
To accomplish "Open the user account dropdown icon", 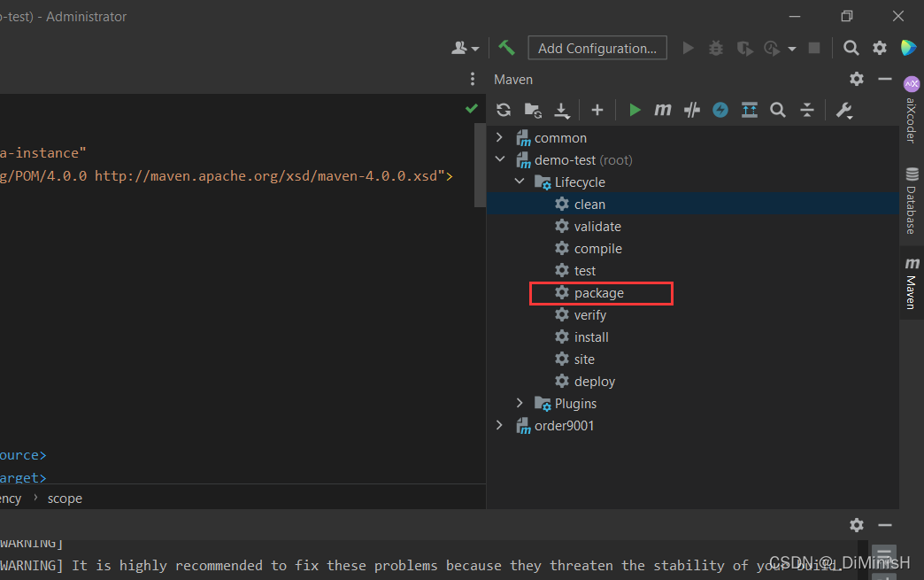I will [465, 48].
